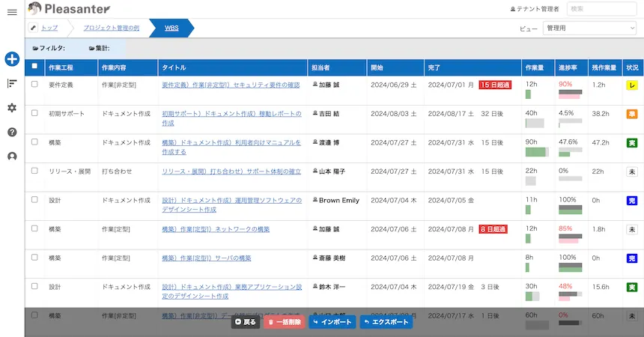Click the person icon next to Brown Emily

coord(315,200)
